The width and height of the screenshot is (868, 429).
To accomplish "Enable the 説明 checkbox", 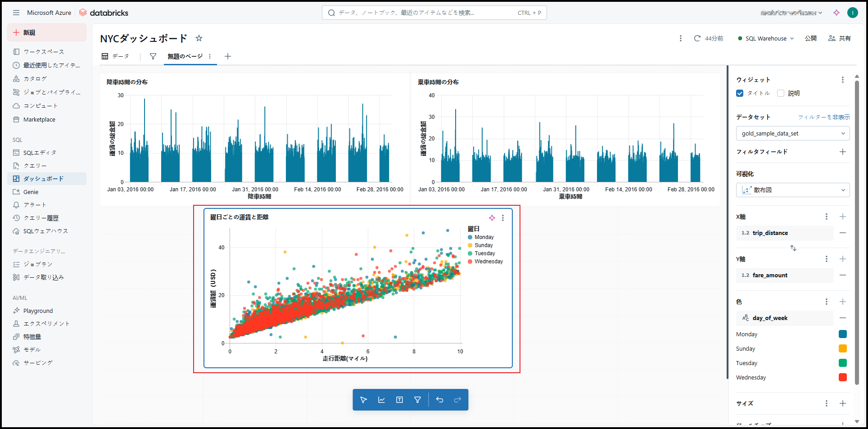I will tap(781, 93).
